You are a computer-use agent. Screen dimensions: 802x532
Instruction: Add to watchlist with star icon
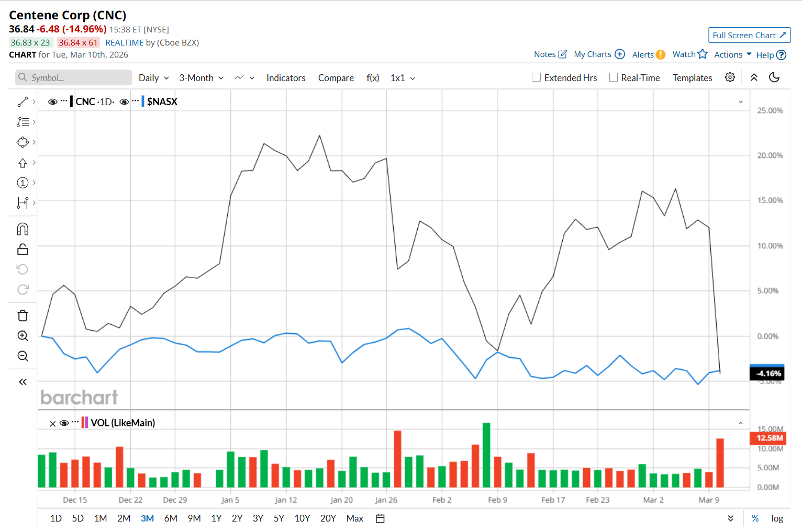(x=703, y=54)
